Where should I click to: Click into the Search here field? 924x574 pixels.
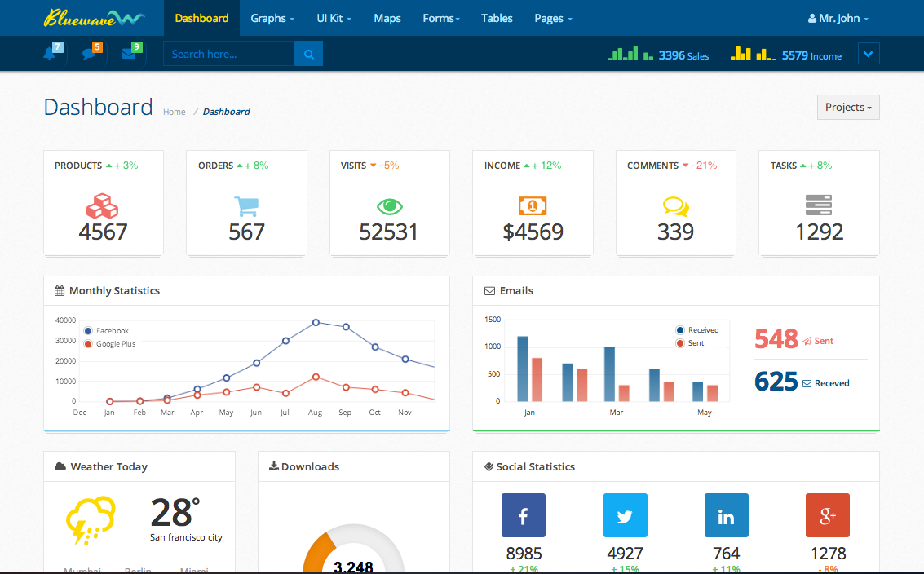pyautogui.click(x=228, y=54)
